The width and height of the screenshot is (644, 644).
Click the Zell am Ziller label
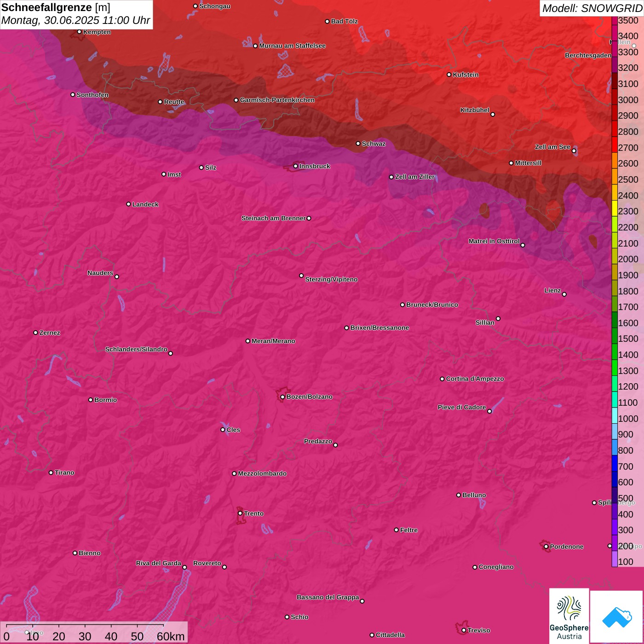(415, 177)
